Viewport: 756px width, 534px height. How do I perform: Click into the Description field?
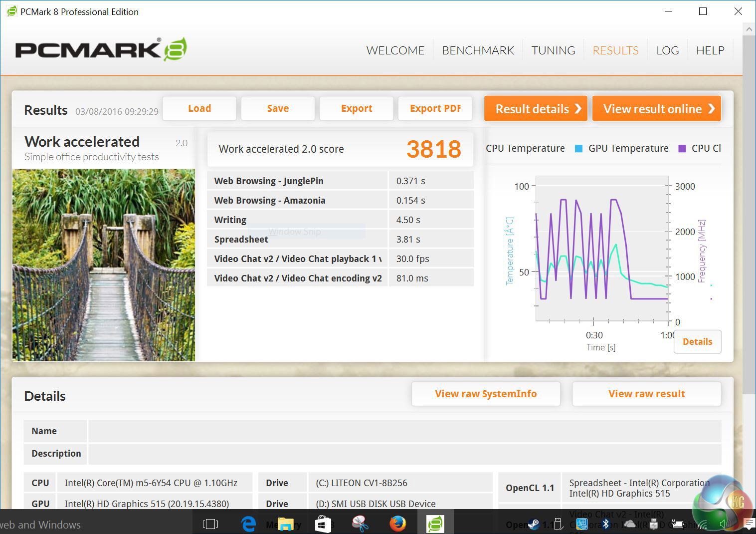tap(404, 454)
